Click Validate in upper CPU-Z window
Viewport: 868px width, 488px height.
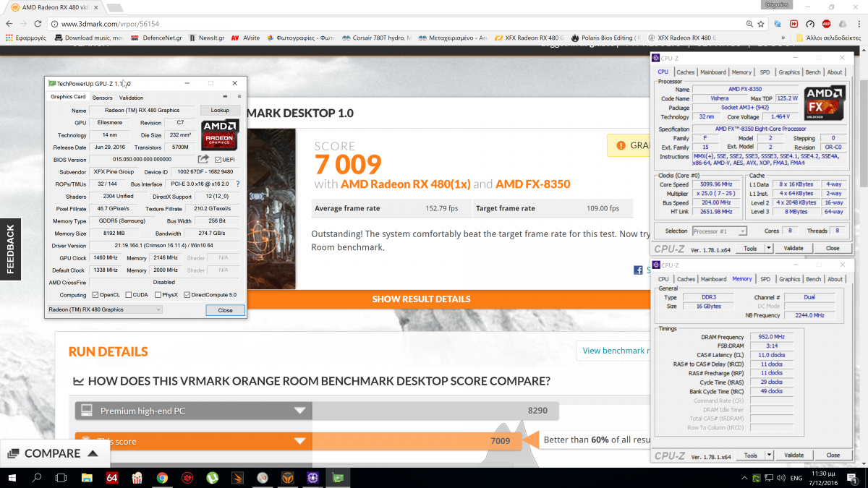(x=793, y=248)
